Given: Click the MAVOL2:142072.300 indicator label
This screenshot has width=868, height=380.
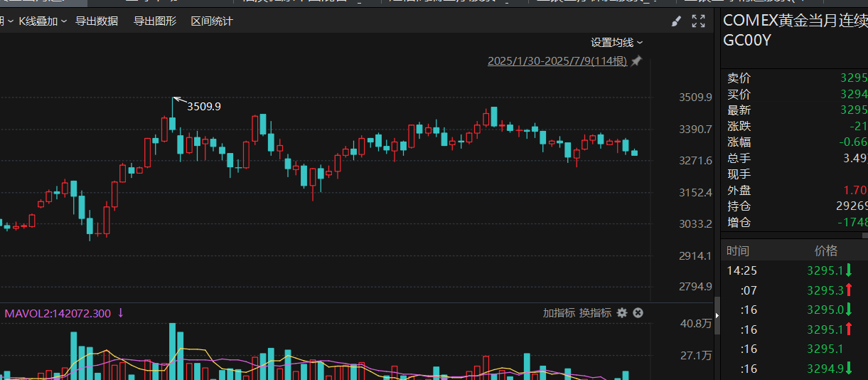Looking at the screenshot, I should click(x=58, y=313).
